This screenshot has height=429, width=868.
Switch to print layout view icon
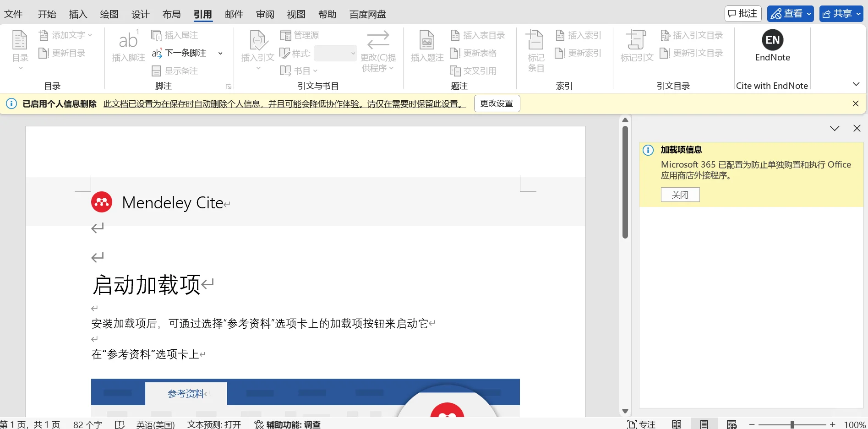tap(704, 424)
